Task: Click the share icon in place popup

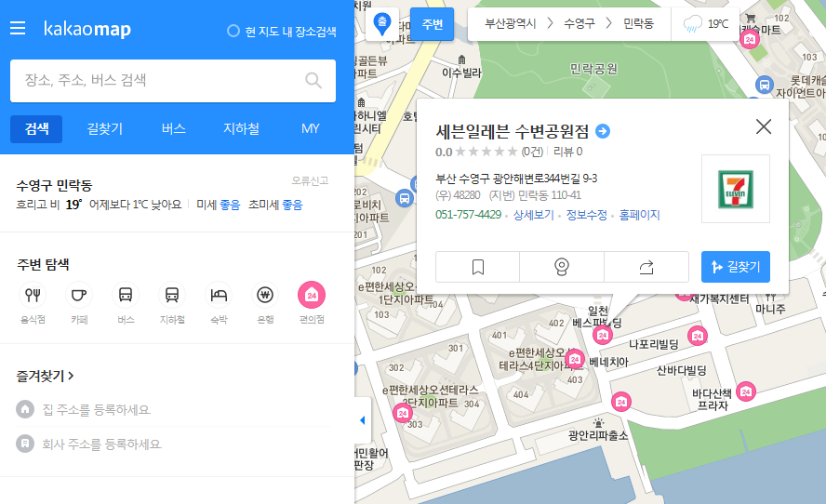Action: coord(646,267)
